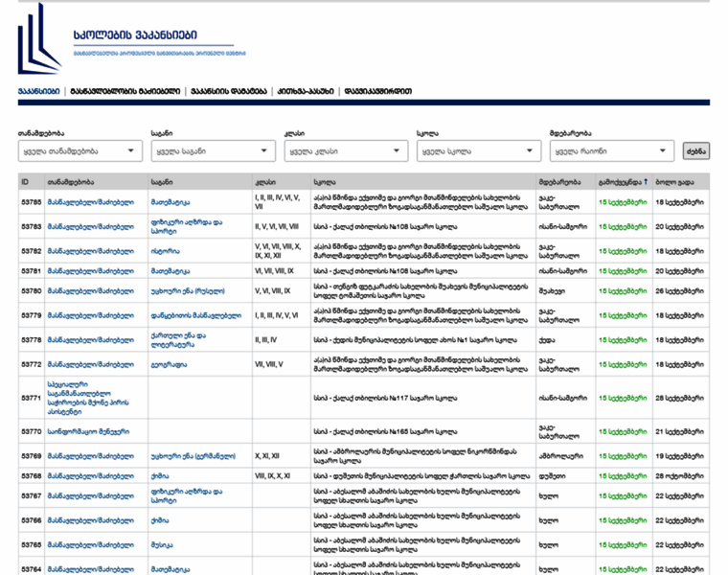Image resolution: width=728 pixels, height=575 pixels.
Task: Navigate to დაგვიკავშირდით contact page
Action: tap(378, 91)
